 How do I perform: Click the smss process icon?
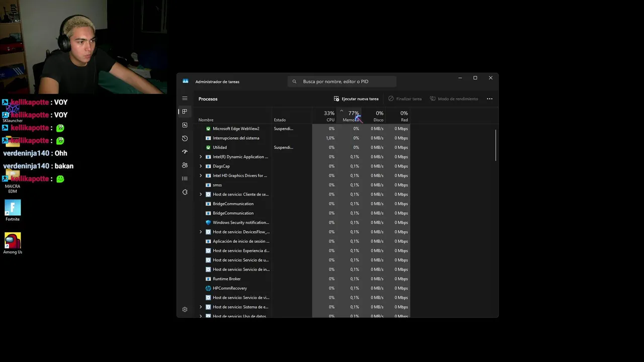208,185
